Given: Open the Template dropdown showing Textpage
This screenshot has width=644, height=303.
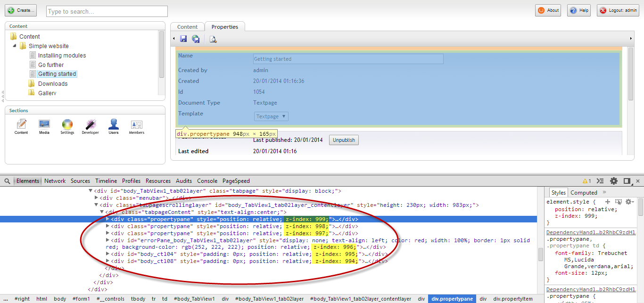Looking at the screenshot, I should point(271,116).
